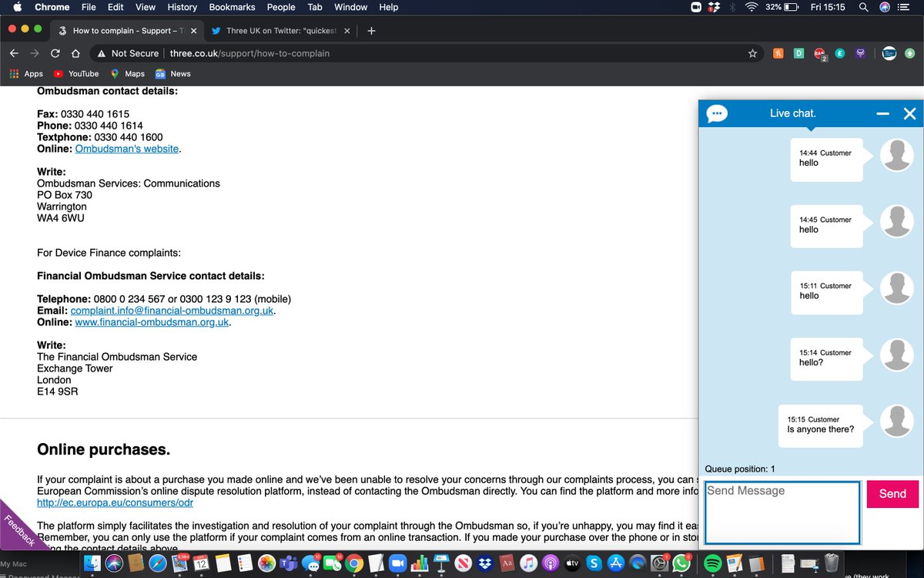
Task: Open the purple Feedback tab
Action: pyautogui.click(x=18, y=530)
